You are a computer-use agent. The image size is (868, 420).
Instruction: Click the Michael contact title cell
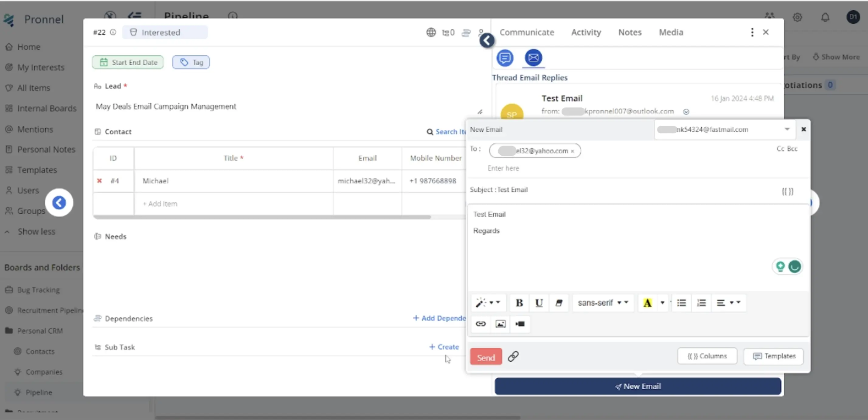pos(234,181)
